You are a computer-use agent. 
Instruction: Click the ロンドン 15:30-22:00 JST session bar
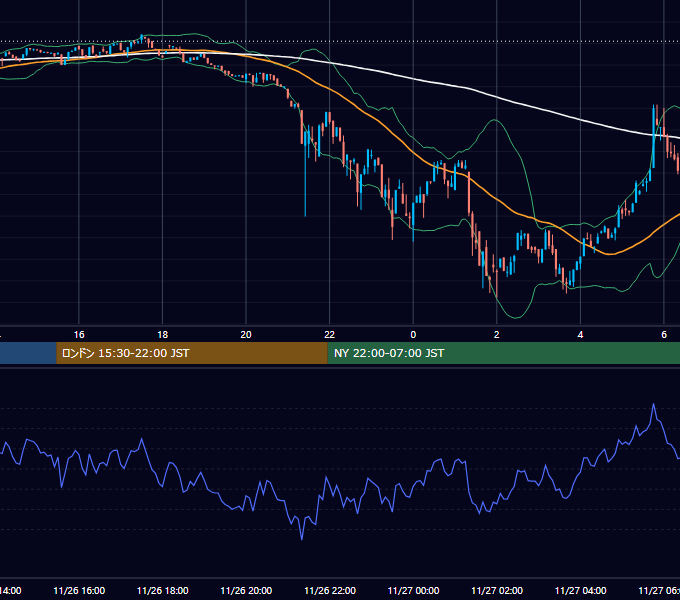tap(192, 353)
